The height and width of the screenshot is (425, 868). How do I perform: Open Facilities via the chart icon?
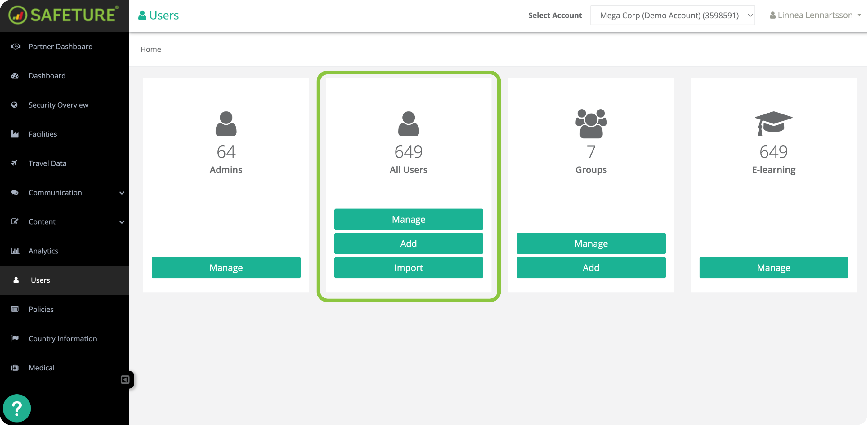(x=15, y=134)
